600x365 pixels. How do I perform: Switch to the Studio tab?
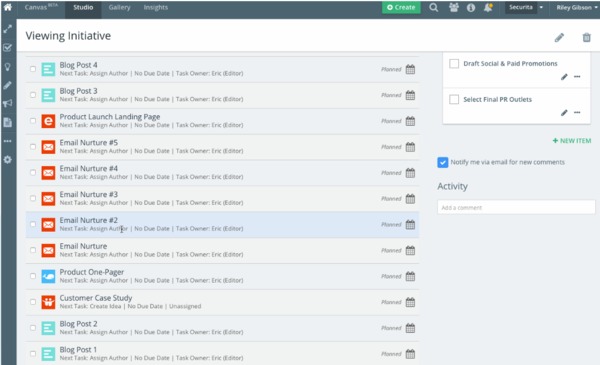[x=83, y=7]
